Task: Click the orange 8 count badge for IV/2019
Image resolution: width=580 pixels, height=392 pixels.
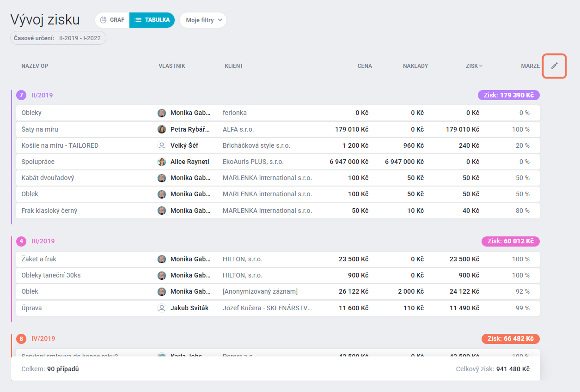Action: (x=21, y=338)
